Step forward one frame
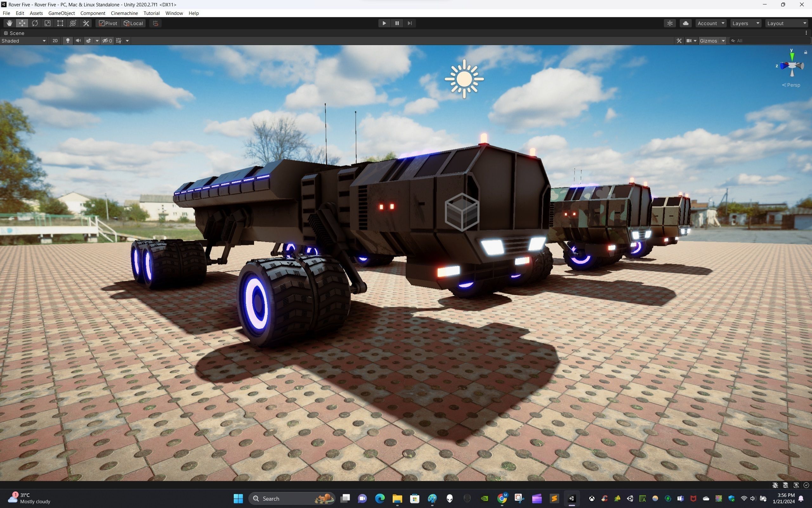 tap(410, 23)
